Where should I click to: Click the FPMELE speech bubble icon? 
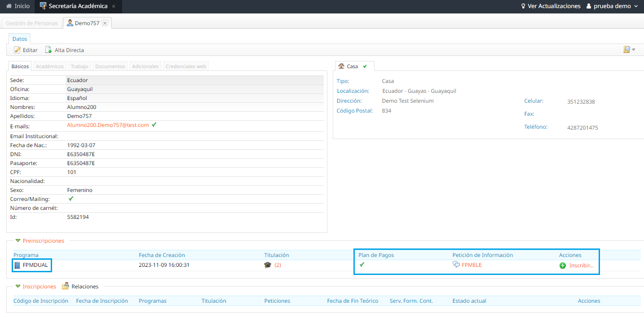[456, 265]
